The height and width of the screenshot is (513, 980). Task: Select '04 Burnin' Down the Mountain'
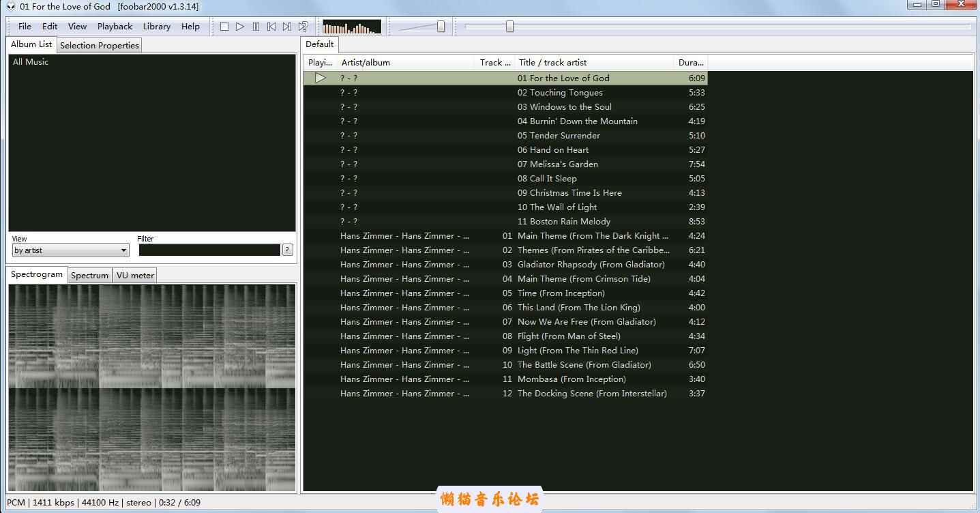coord(505,121)
